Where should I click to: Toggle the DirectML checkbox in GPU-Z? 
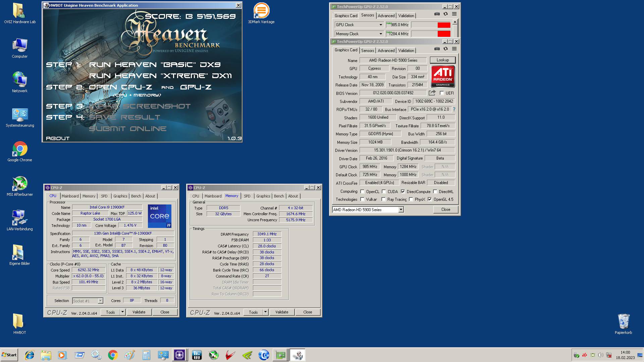click(x=435, y=192)
